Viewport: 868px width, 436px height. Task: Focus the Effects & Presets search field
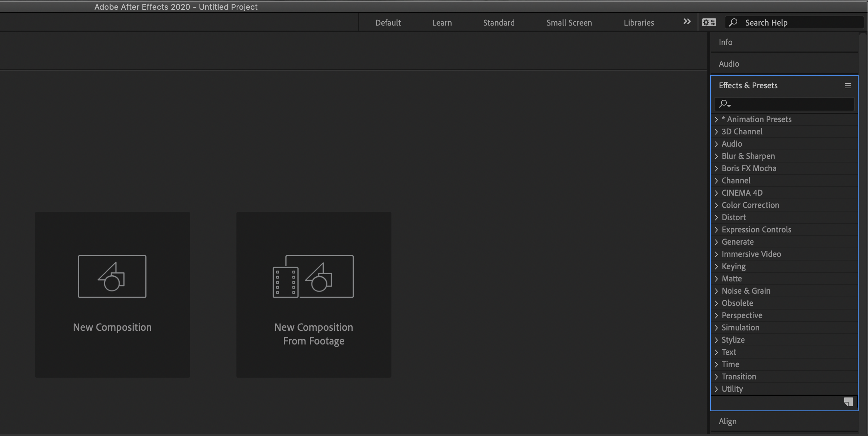[784, 104]
